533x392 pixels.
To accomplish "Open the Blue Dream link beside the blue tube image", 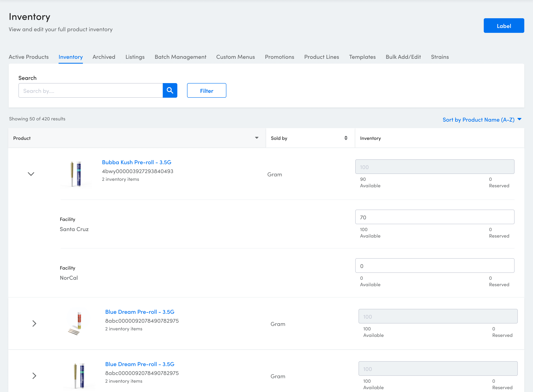I will pyautogui.click(x=140, y=364).
